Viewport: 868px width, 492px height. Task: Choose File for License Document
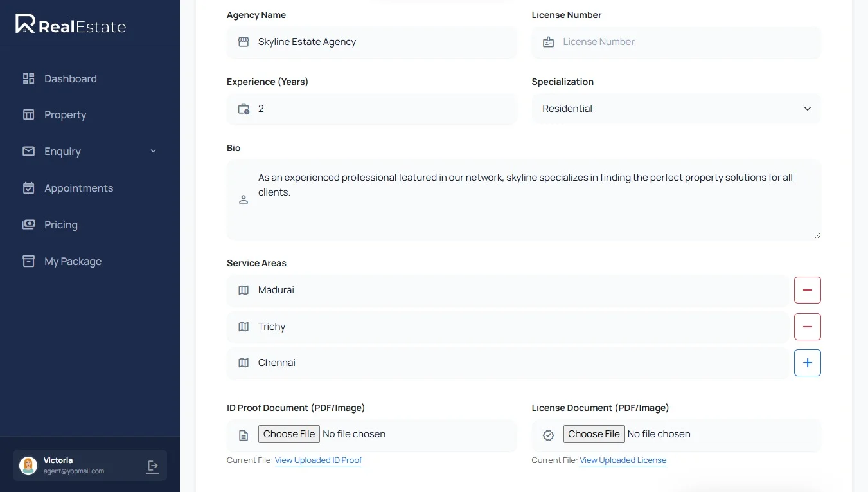pos(594,434)
